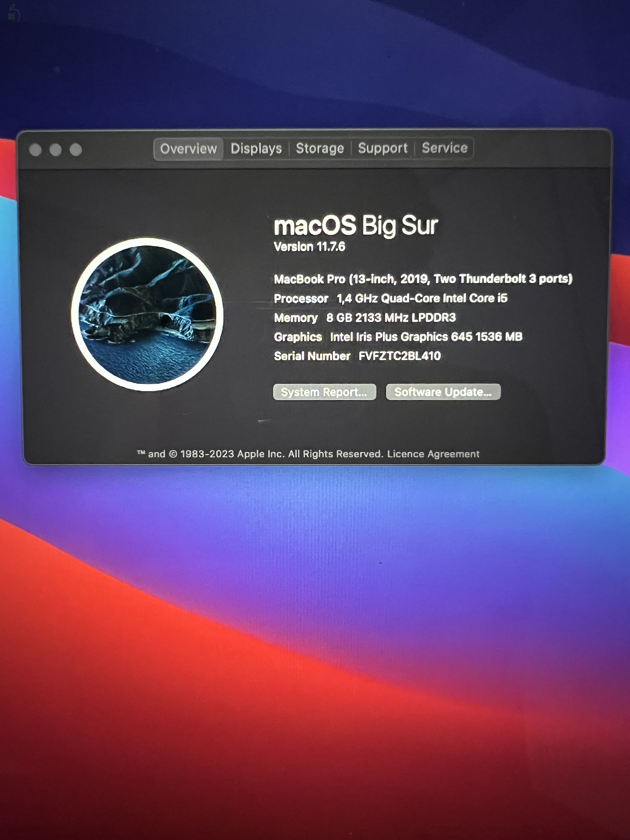The width and height of the screenshot is (630, 840).
Task: Click the Software Update... button
Action: tap(443, 391)
